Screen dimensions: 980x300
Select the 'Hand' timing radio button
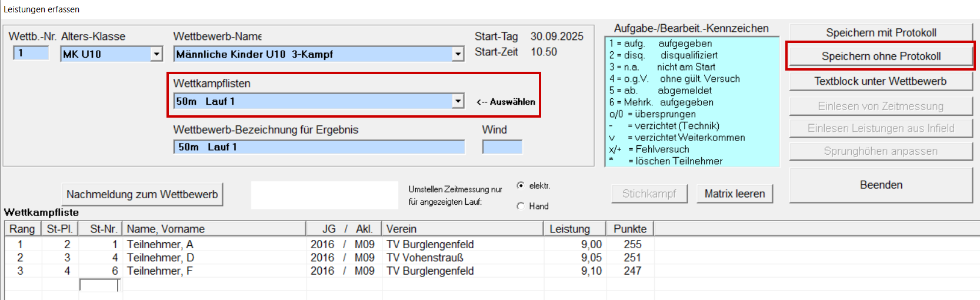[x=521, y=206]
